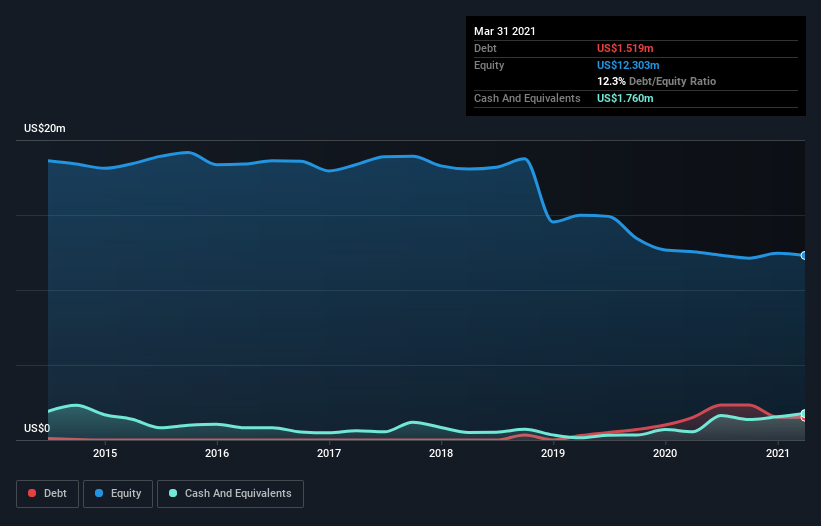This screenshot has height=526, width=821.
Task: Click the 2021 x-axis label
Action: click(778, 453)
